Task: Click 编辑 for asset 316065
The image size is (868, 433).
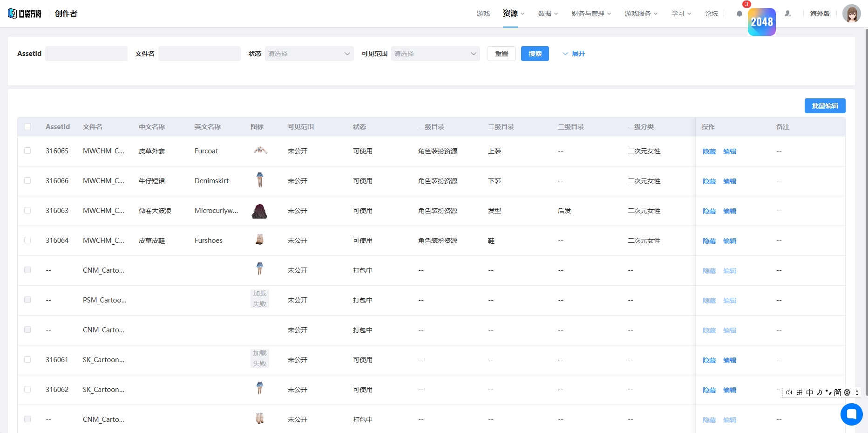Action: [x=730, y=151]
